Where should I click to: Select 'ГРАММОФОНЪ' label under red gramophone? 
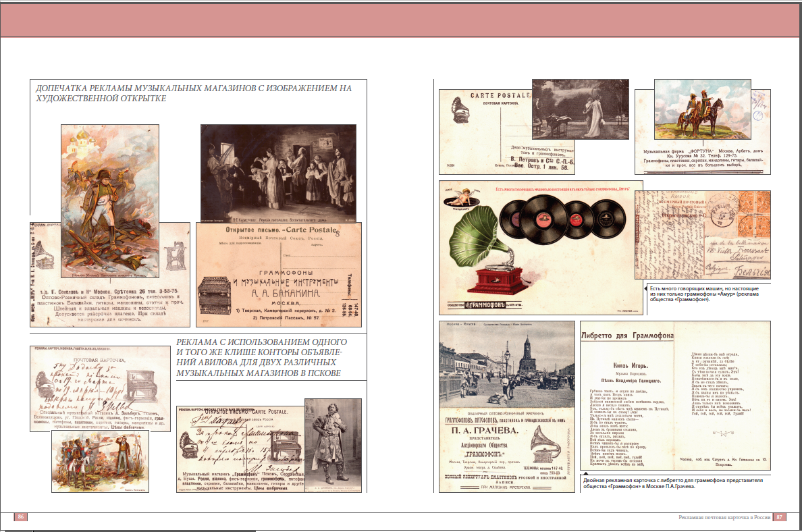(x=484, y=305)
